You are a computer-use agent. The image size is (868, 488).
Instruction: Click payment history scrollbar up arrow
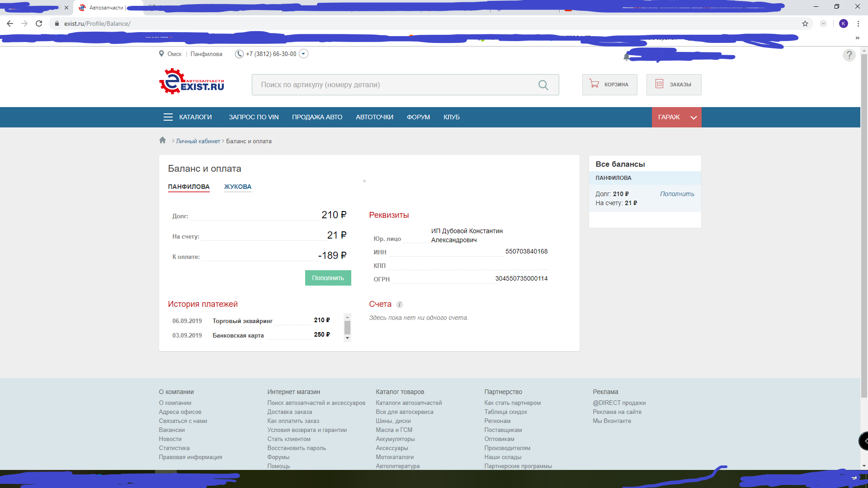(x=347, y=317)
